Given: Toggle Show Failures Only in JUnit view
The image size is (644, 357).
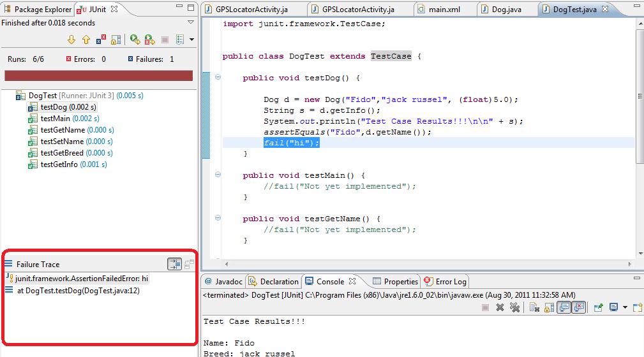Looking at the screenshot, I should tap(101, 40).
